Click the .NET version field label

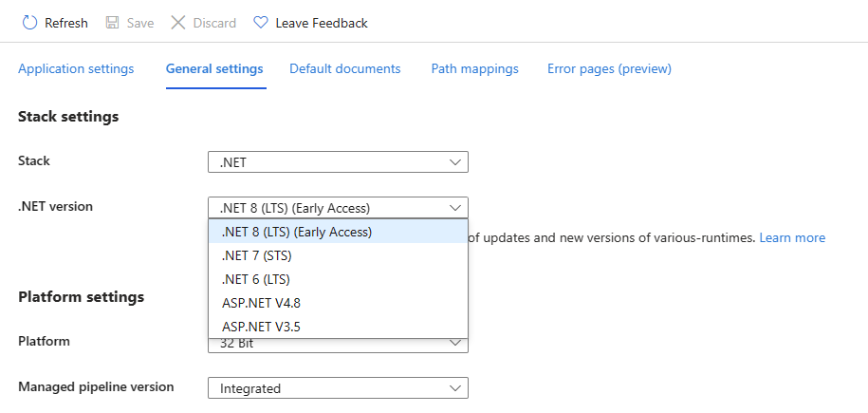click(55, 207)
